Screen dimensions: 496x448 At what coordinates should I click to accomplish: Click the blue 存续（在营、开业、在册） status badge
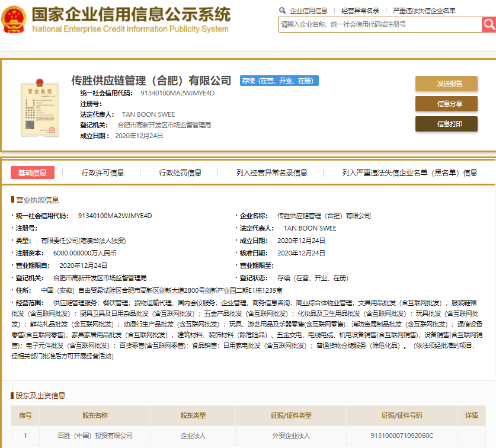click(x=279, y=81)
